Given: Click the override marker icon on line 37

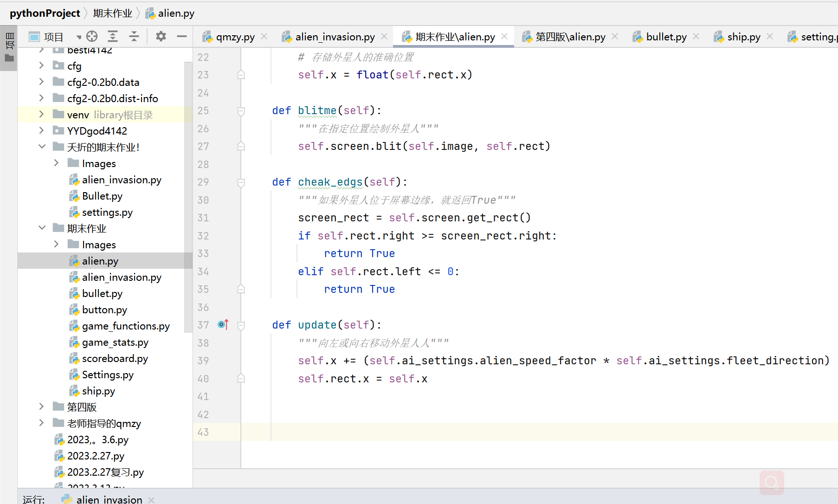Looking at the screenshot, I should (x=223, y=324).
